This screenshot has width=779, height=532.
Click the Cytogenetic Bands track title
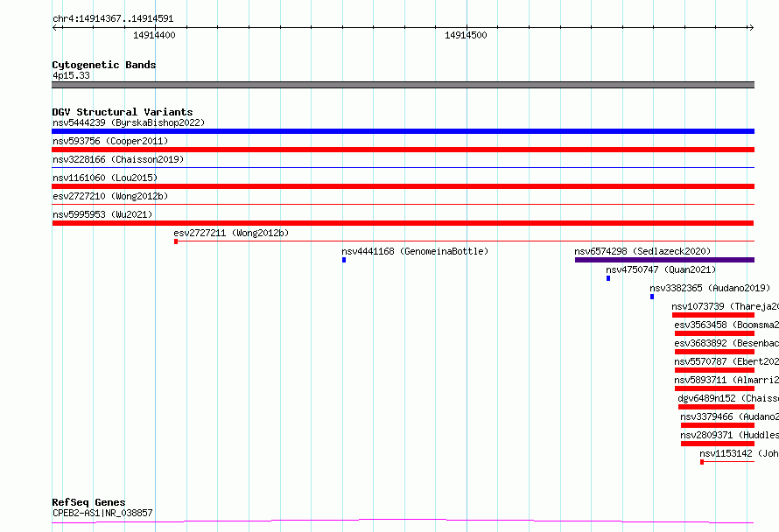point(104,65)
